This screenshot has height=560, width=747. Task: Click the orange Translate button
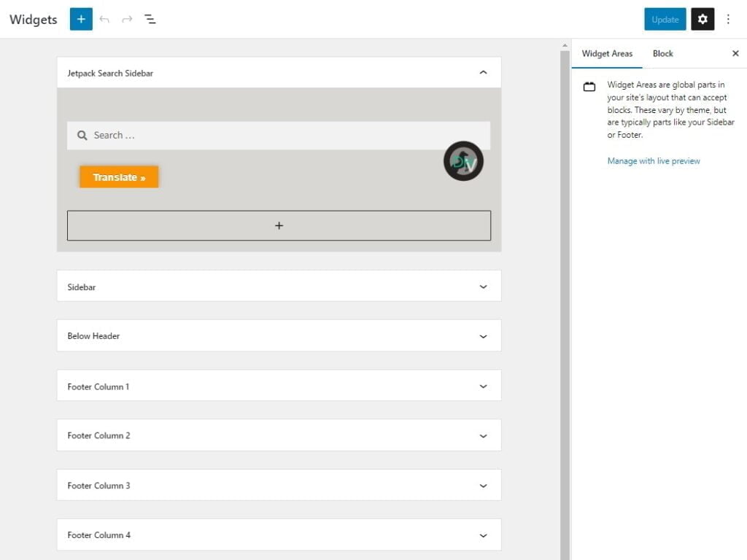[x=119, y=176]
